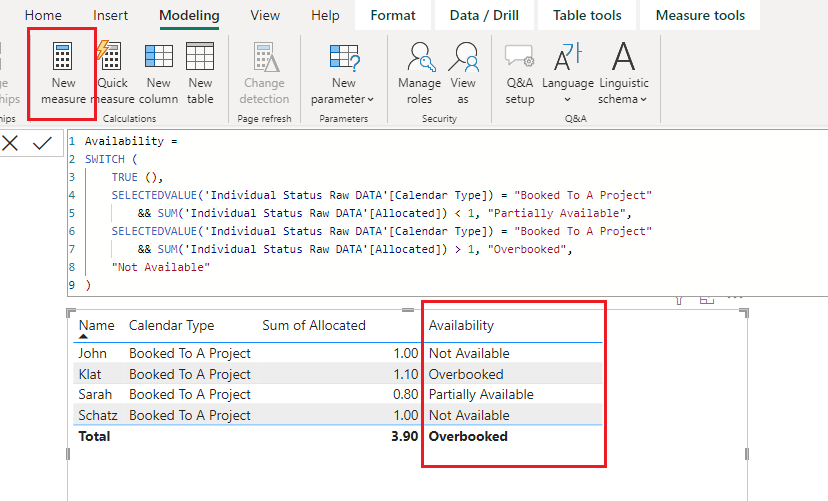Click the New measure icon
This screenshot has height=501, width=828.
63,56
